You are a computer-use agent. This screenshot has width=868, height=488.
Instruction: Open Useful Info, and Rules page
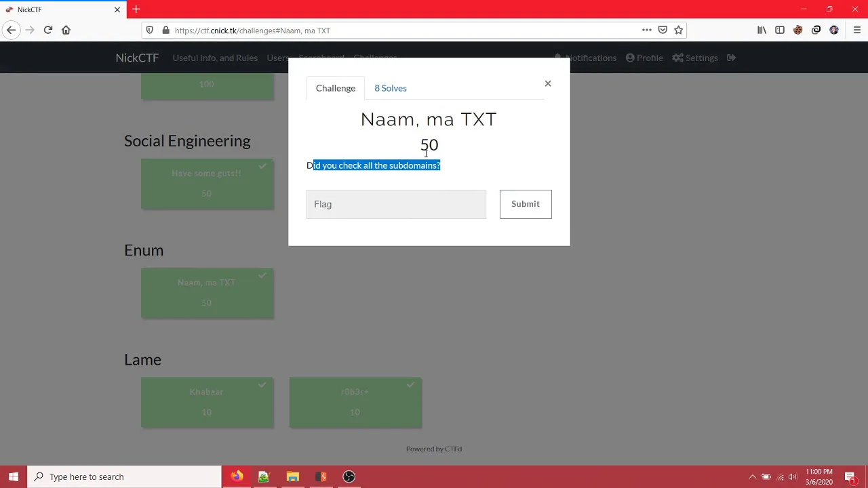(x=215, y=58)
